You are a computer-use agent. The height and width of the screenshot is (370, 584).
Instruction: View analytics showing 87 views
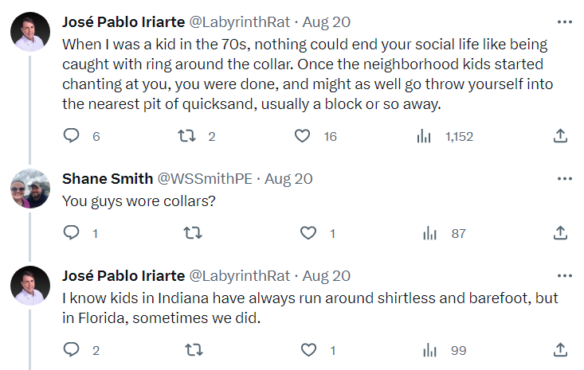point(430,234)
